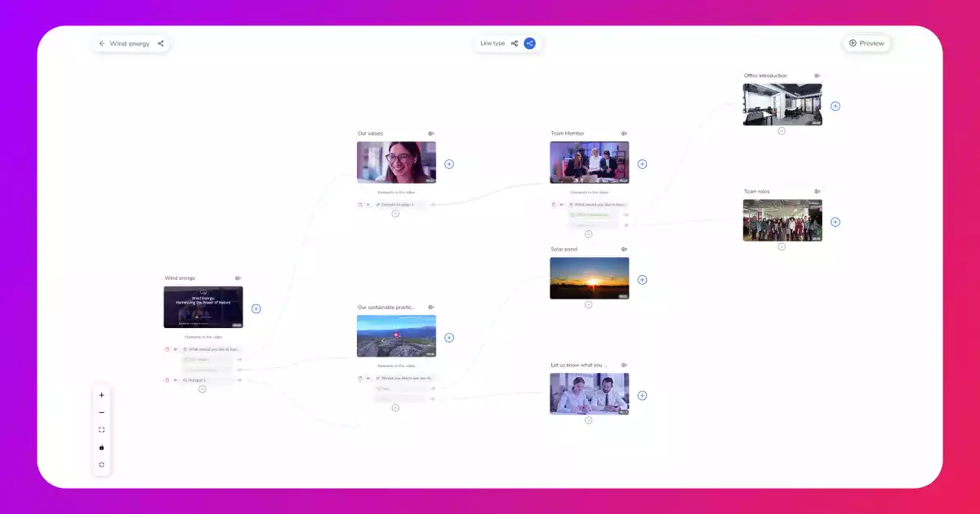Click the share icon next to Wind energy title
Screen dimensions: 980x514
tap(160, 42)
